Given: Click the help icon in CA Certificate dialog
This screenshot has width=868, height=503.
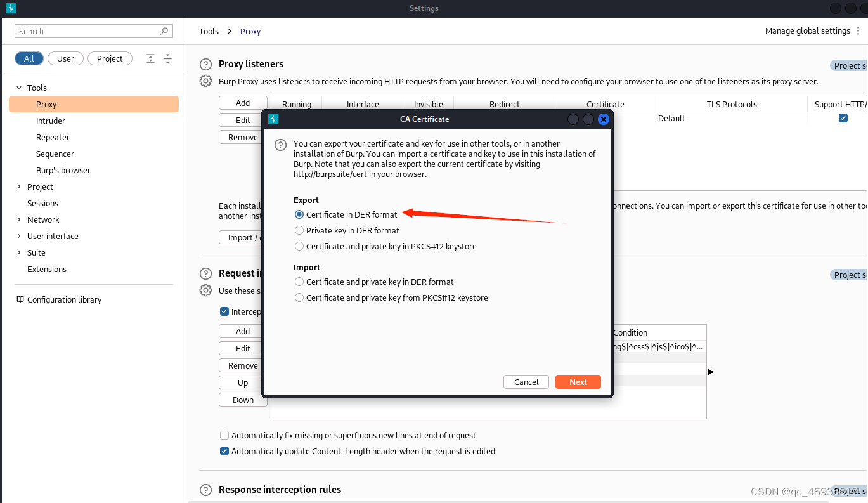Looking at the screenshot, I should point(280,145).
